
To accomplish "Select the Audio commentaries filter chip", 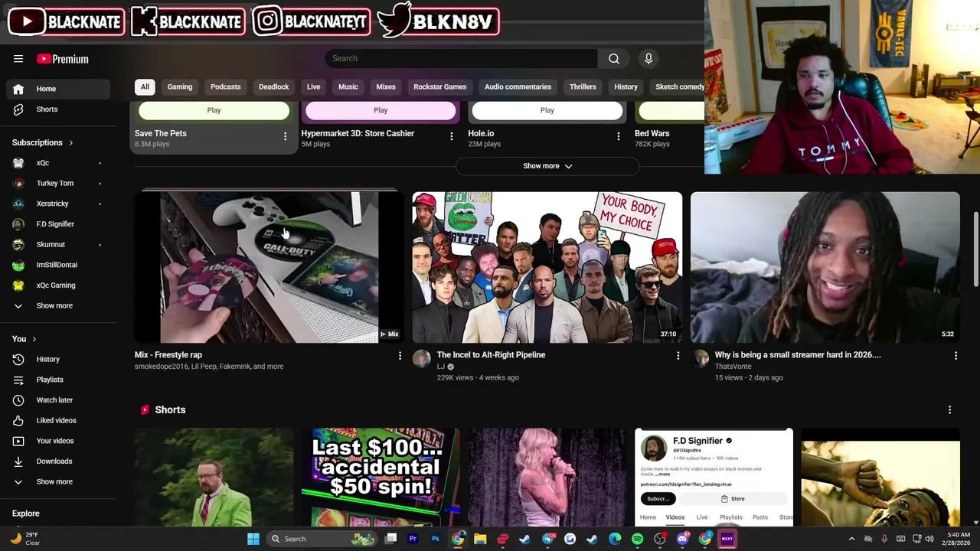I will (x=518, y=87).
